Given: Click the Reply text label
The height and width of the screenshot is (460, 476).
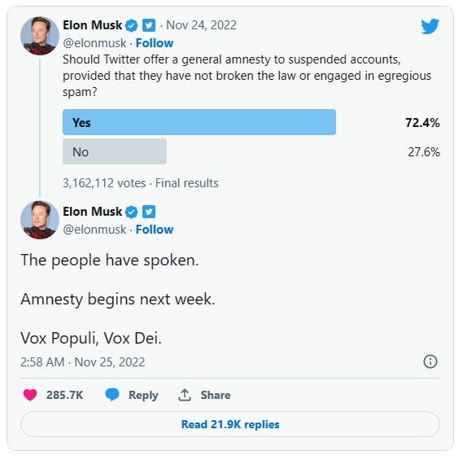Looking at the screenshot, I should pos(143,395).
